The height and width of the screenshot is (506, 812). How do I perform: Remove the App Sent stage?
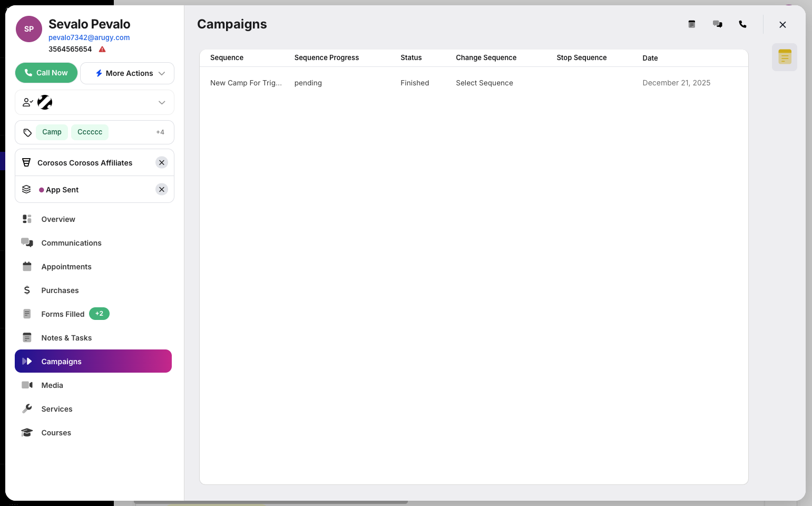[x=162, y=189]
